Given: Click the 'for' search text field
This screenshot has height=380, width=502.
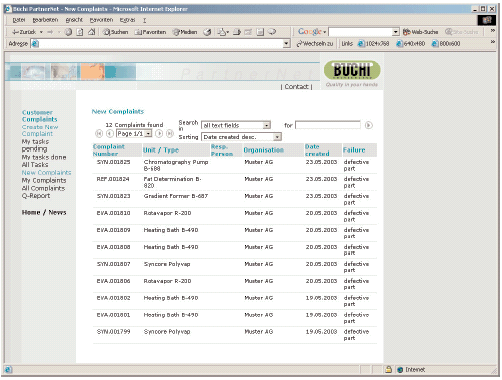Looking at the screenshot, I should pyautogui.click(x=328, y=125).
